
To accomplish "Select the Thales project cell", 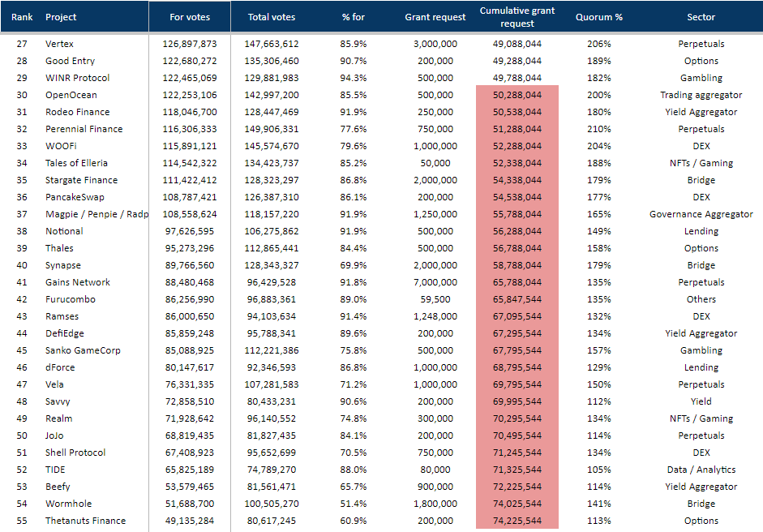I will pyautogui.click(x=59, y=248).
